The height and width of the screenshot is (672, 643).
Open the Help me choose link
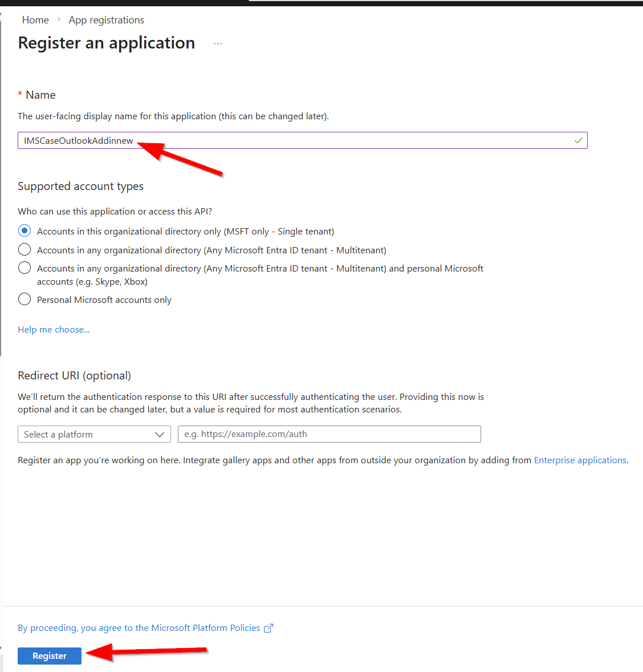point(54,330)
